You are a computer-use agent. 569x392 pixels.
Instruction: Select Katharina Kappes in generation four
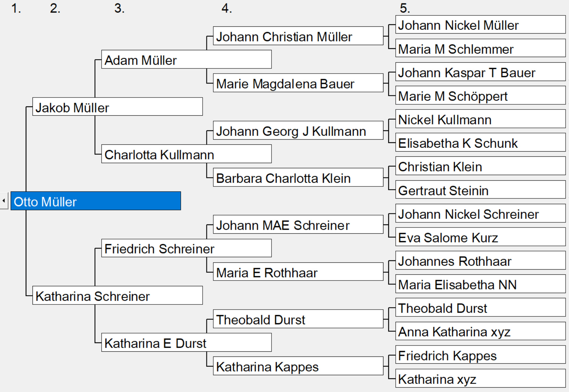click(298, 366)
